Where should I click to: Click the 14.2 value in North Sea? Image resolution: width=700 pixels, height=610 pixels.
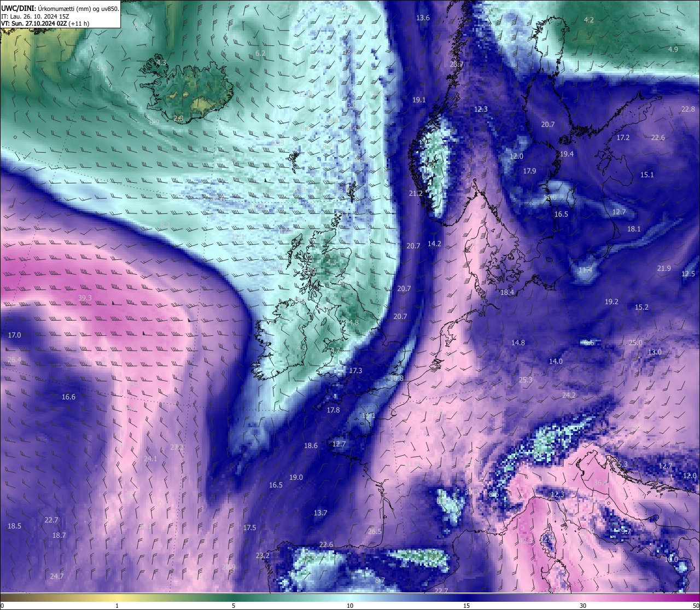[x=434, y=244]
